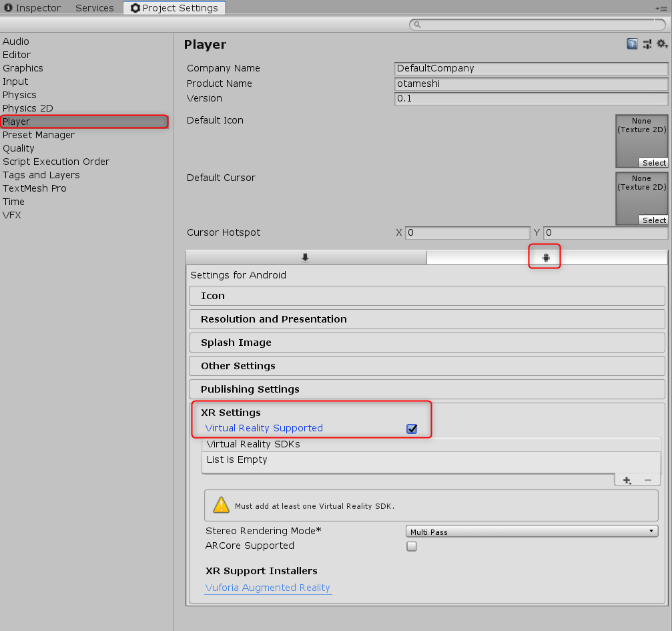Click Select for Default Cursor texture

[x=654, y=220]
